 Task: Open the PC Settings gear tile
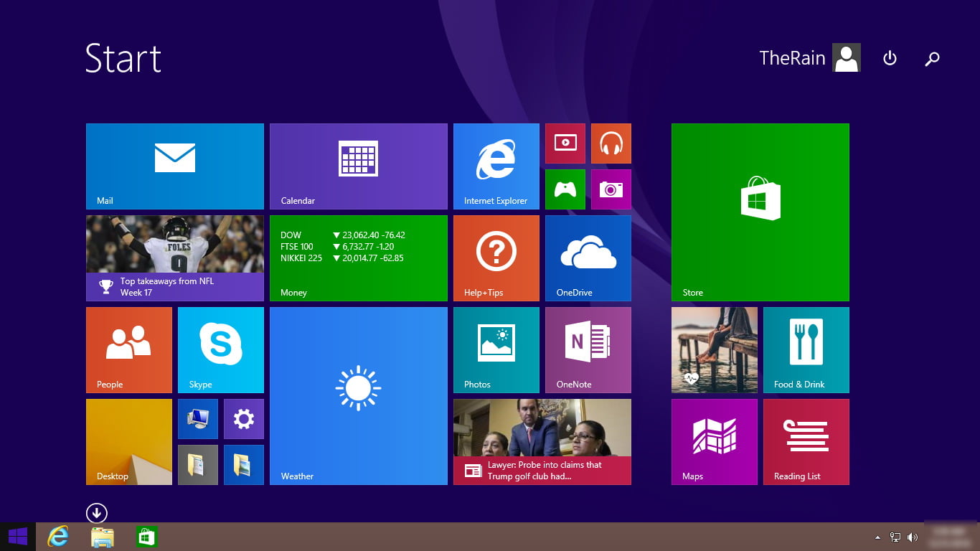[x=244, y=419]
